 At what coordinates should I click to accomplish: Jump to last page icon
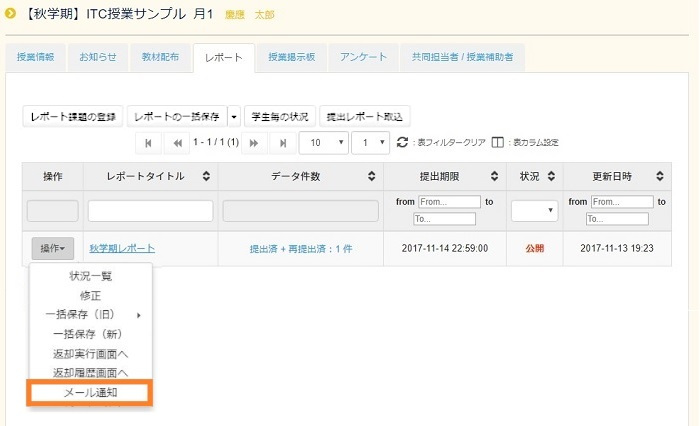[282, 143]
